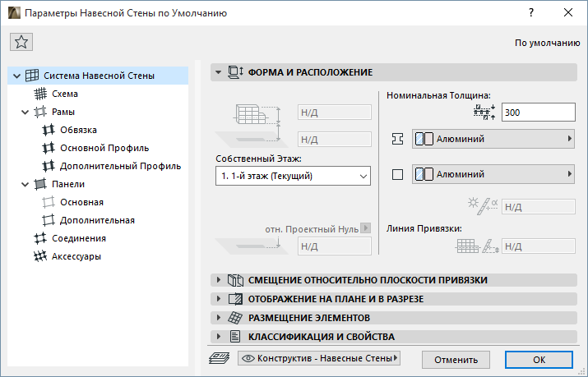The height and width of the screenshot is (377, 588).
Task: Click the Проектный Нуль elevation Н/Д field
Action: click(x=335, y=246)
